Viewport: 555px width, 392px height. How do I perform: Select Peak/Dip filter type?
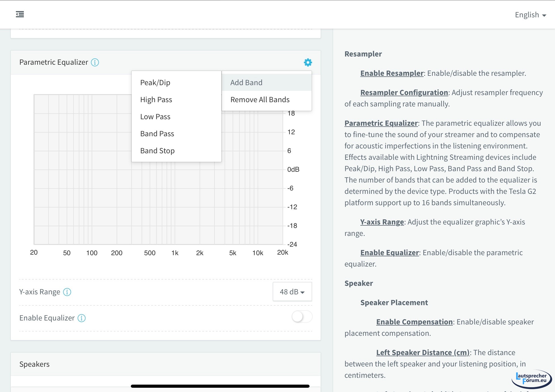click(155, 83)
